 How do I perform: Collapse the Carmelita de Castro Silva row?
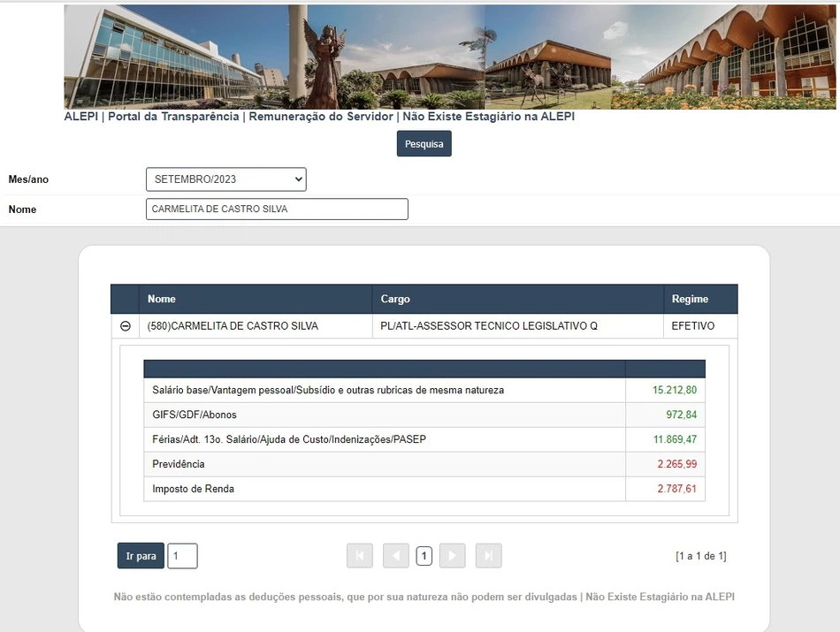126,326
